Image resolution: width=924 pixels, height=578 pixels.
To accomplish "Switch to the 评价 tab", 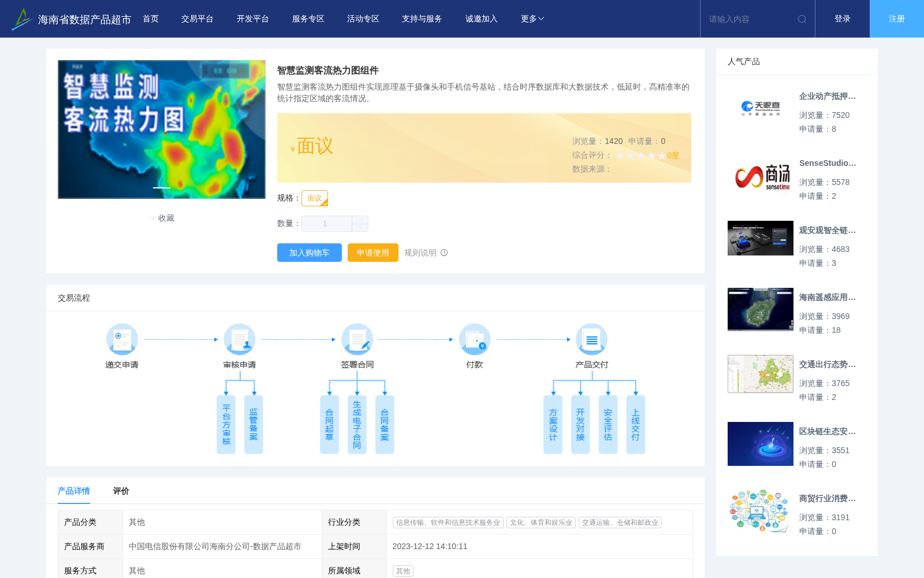I will (121, 491).
